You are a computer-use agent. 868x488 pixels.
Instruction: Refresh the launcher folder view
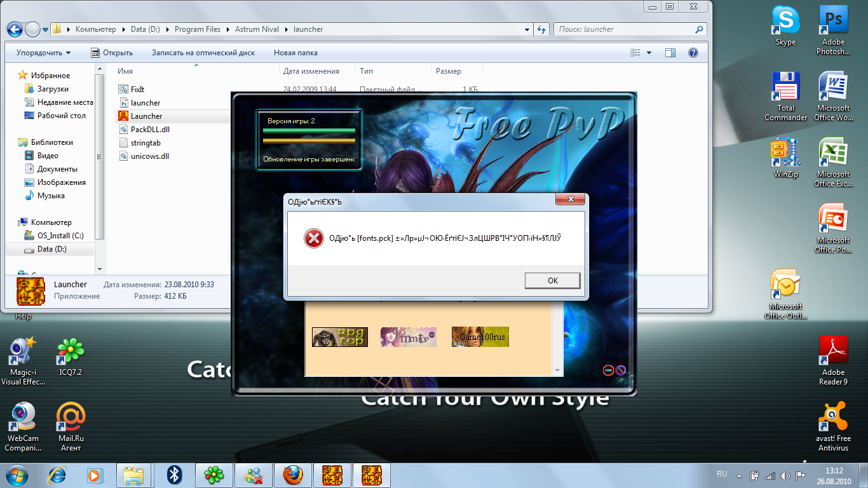[541, 29]
